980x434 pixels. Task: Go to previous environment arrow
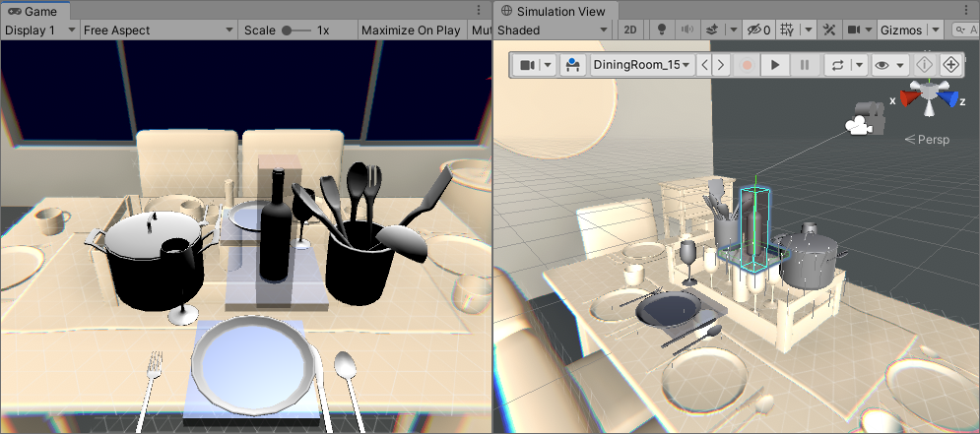tap(704, 65)
